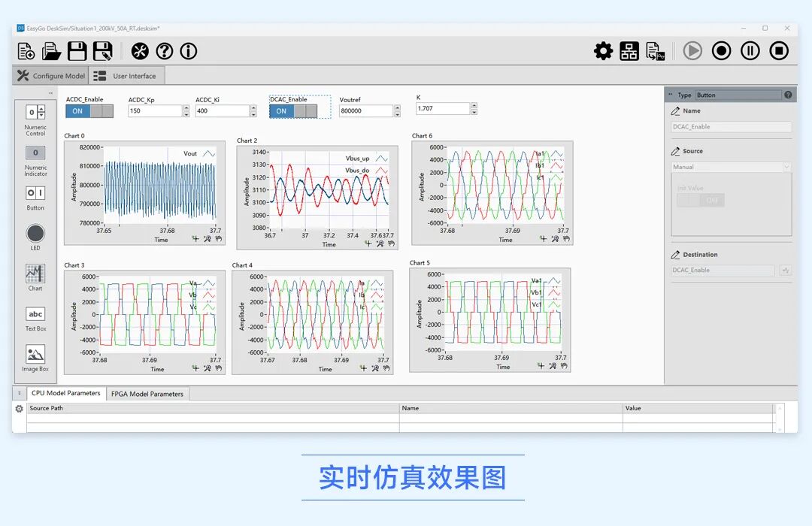Toggle the DCAC_Enable switch

pos(293,110)
